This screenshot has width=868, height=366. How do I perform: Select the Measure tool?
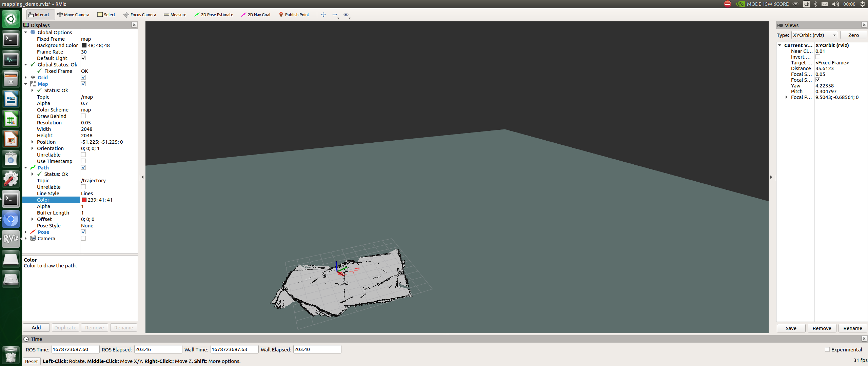175,15
